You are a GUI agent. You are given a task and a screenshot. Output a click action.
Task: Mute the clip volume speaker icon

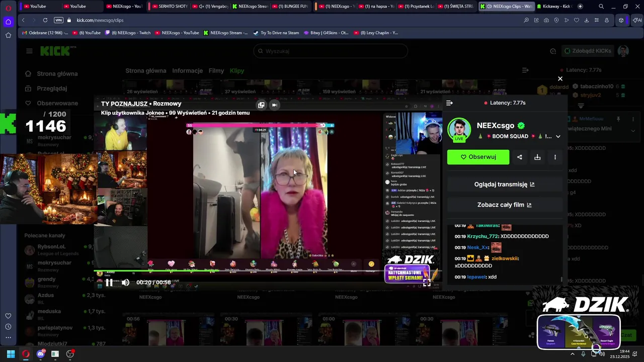pyautogui.click(x=125, y=282)
